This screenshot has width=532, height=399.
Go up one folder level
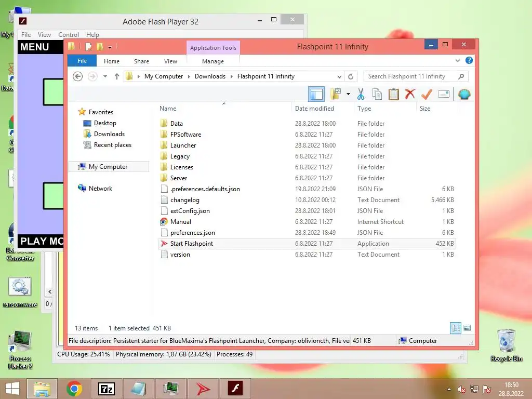[117, 76]
